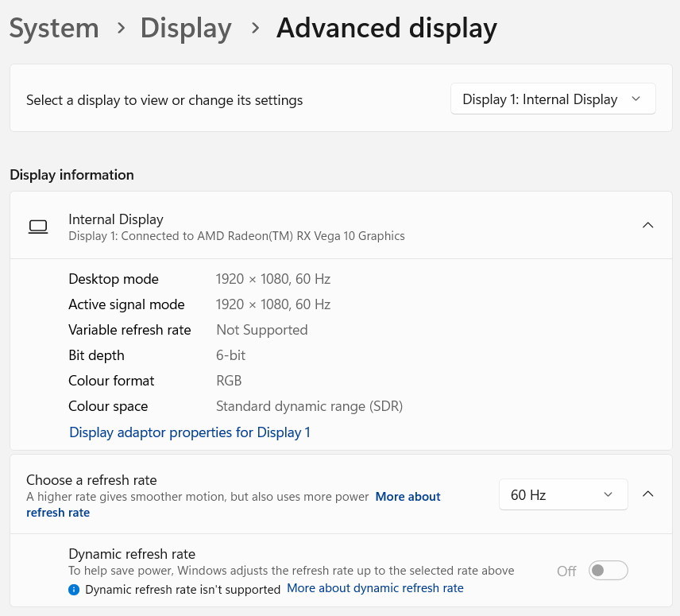This screenshot has height=616, width=680.
Task: Click the Off label beside the toggle
Action: click(566, 571)
